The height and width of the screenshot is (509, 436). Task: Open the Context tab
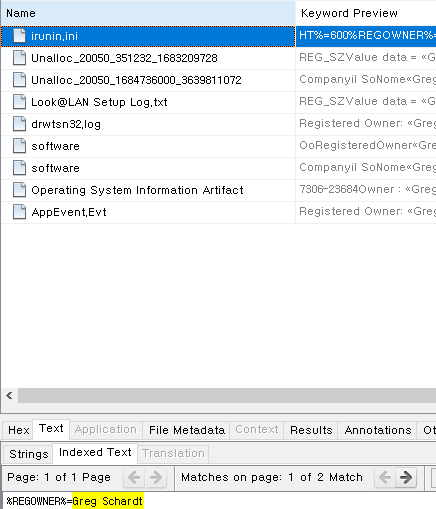point(257,430)
